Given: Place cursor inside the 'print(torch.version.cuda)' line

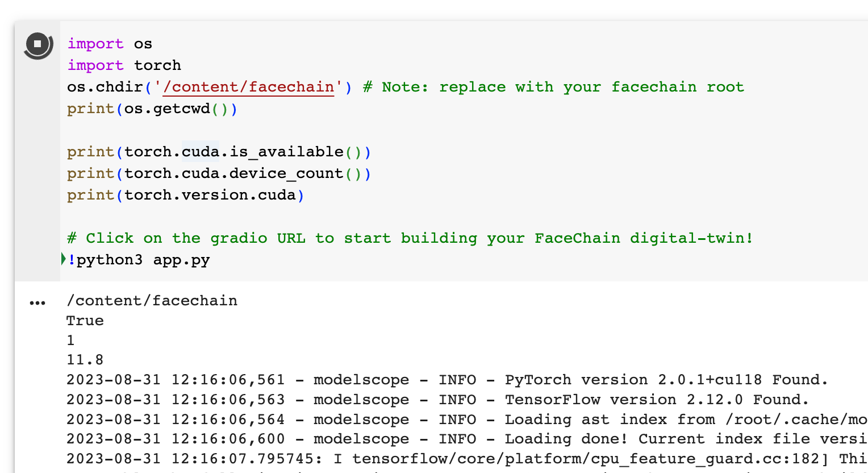Looking at the screenshot, I should (x=185, y=194).
